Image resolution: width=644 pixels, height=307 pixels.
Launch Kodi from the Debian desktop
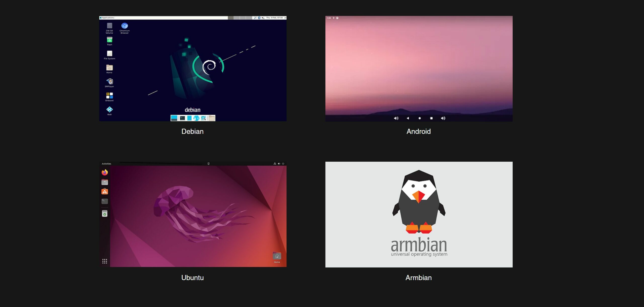109,111
